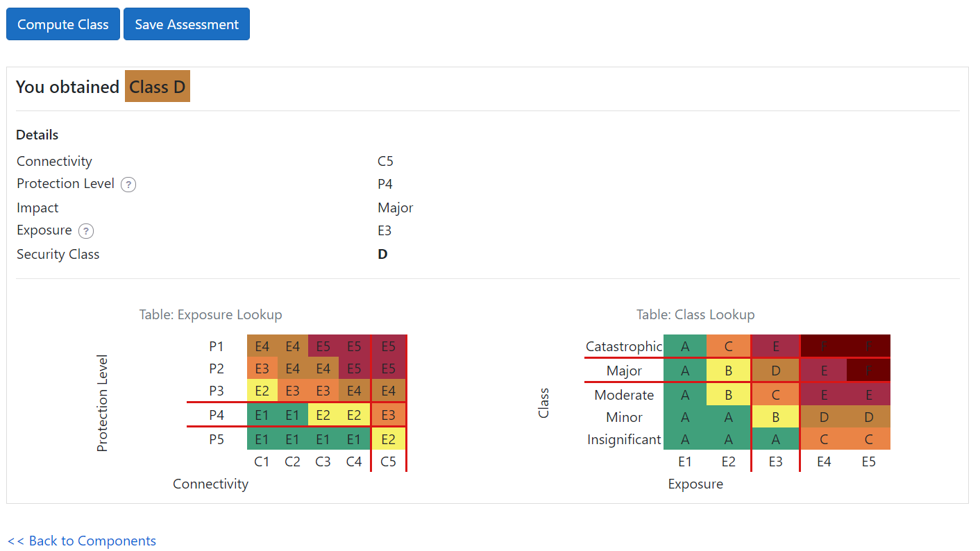Click the bold Security Class value D

pos(382,255)
